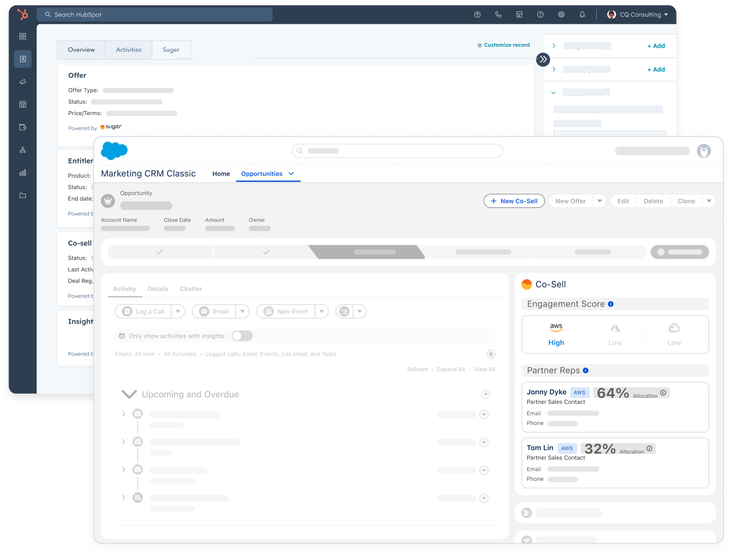Click the folder icon at sidebar bottom
This screenshot has width=737, height=560.
coord(23,195)
